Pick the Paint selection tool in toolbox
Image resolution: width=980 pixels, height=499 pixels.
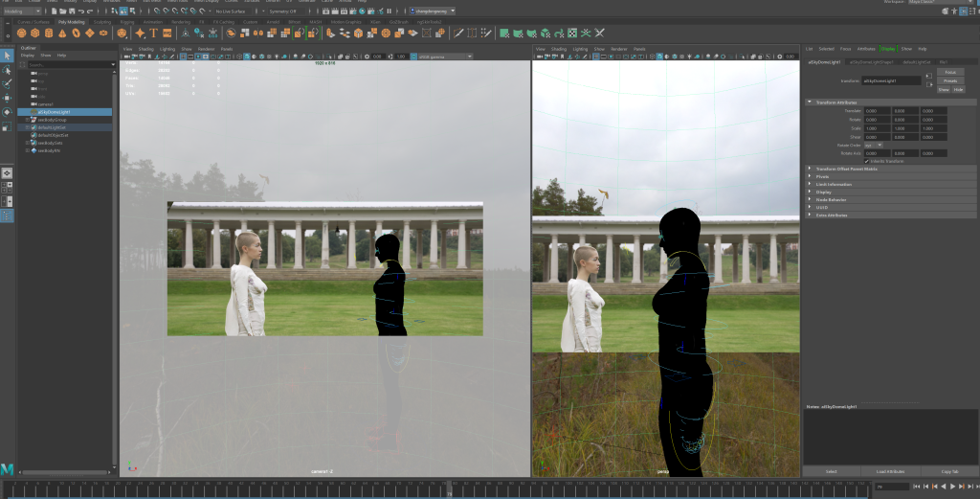tap(7, 83)
